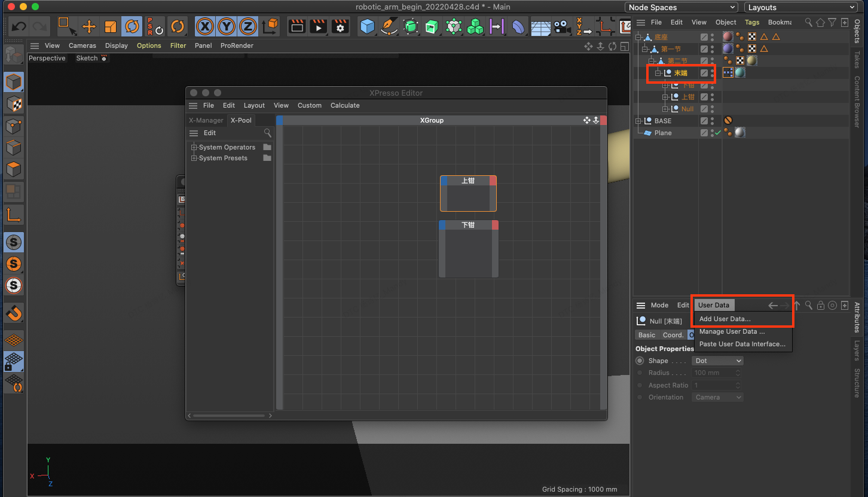Click the Undo arrow in the top toolbar
Screen dimensions: 868x497
click(19, 27)
